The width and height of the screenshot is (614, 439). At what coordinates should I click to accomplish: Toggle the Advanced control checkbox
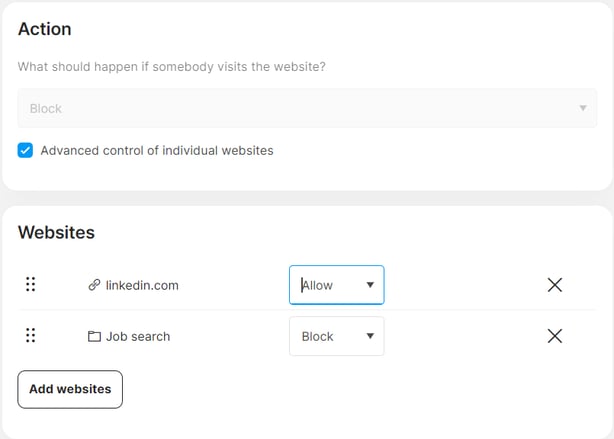[x=26, y=151]
